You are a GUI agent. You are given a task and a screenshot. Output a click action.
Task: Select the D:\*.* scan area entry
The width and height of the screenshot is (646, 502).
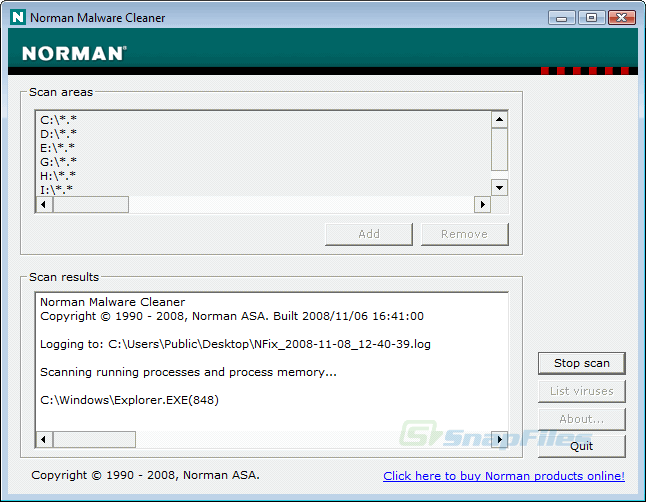pos(59,134)
